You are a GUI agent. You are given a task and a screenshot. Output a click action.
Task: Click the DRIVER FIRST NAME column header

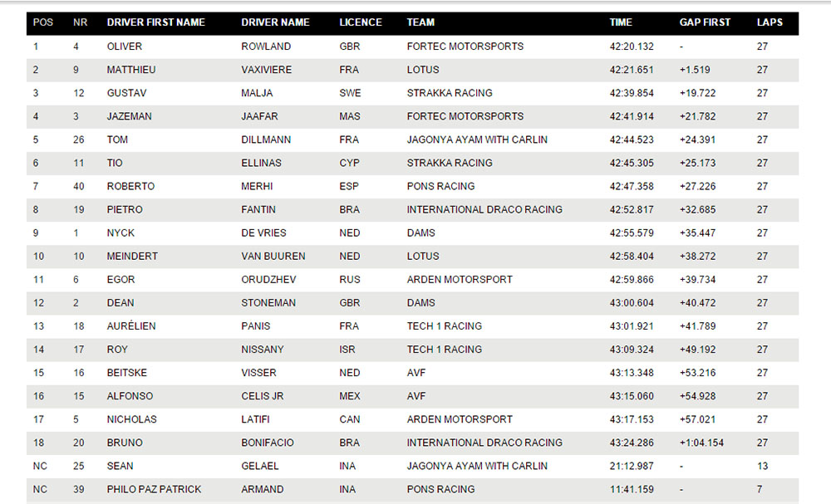156,22
